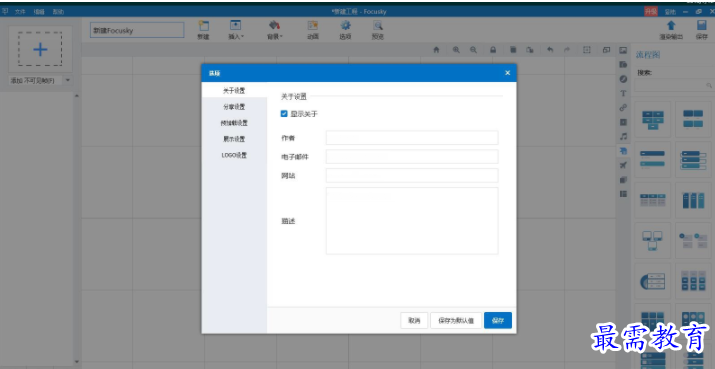Viewport: 715px width, 369px height.
Task: Click the paste icon on canvas toolbar
Action: pos(529,50)
